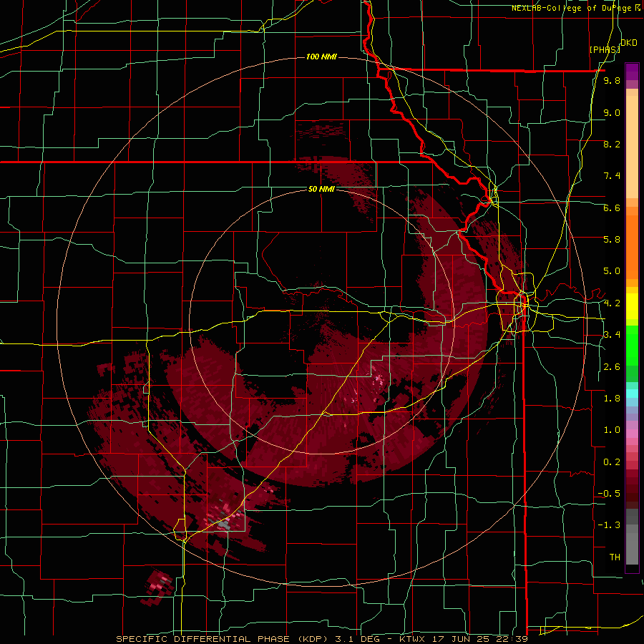Pick the purple band atop color bar
Screen dimensions: 644x644
[x=632, y=72]
